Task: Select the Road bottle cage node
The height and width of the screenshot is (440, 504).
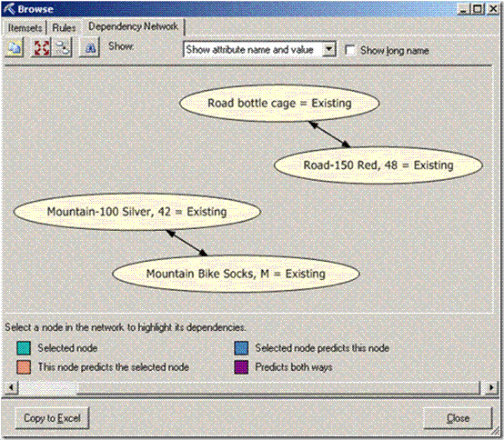Action: coord(279,103)
